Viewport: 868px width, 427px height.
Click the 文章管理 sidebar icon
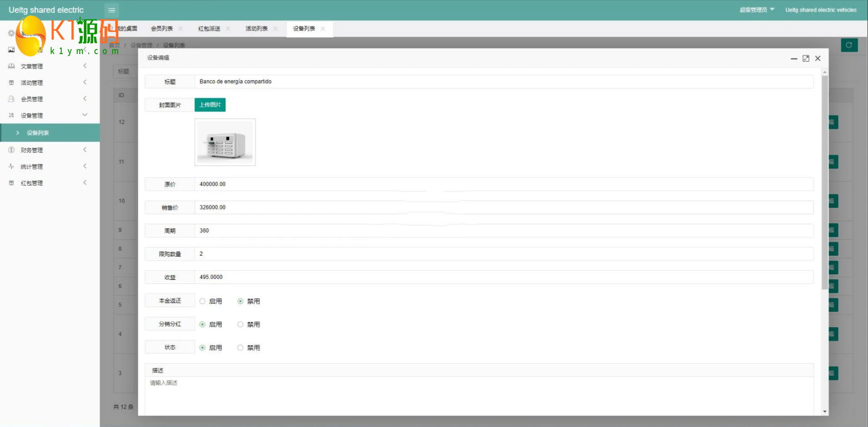point(11,66)
